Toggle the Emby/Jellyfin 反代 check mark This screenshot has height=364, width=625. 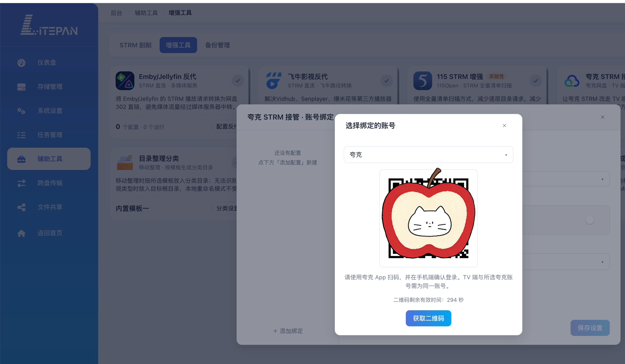tap(237, 81)
